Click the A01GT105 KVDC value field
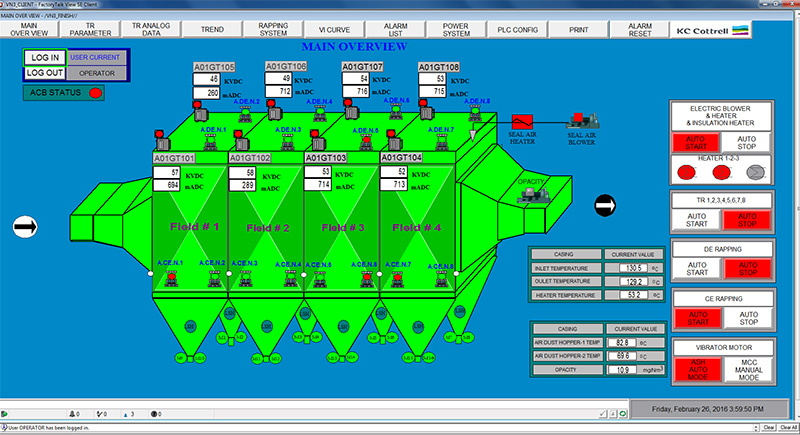The height and width of the screenshot is (435, 800). point(209,80)
